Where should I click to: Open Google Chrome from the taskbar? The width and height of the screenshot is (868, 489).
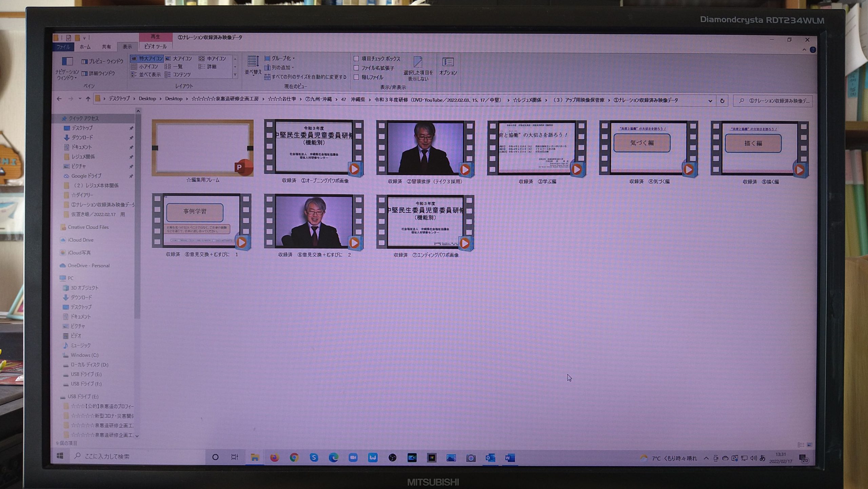(x=294, y=457)
